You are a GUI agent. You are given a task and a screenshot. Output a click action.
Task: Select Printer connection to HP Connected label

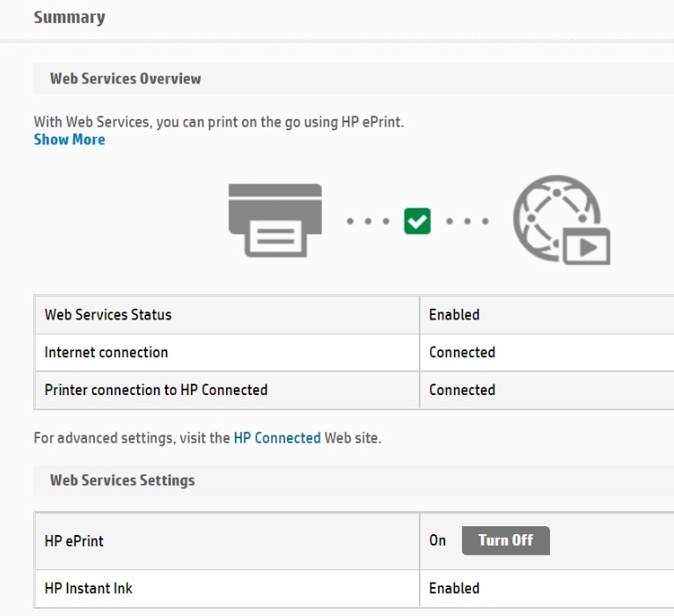[156, 390]
